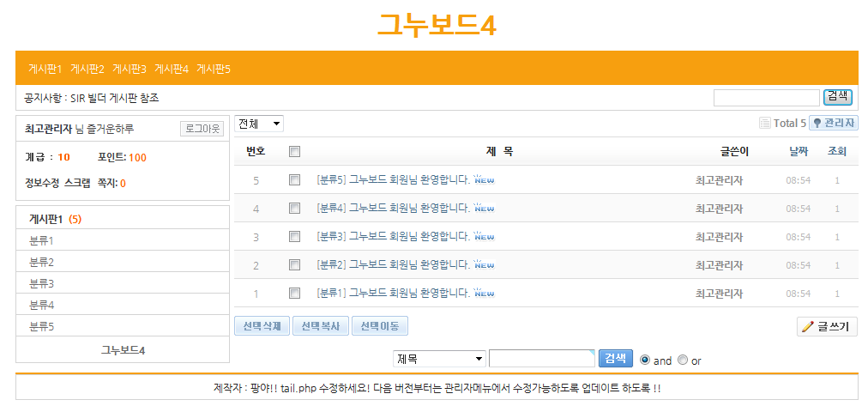
Task: Click 선택복사 copy selected button
Action: click(x=321, y=325)
